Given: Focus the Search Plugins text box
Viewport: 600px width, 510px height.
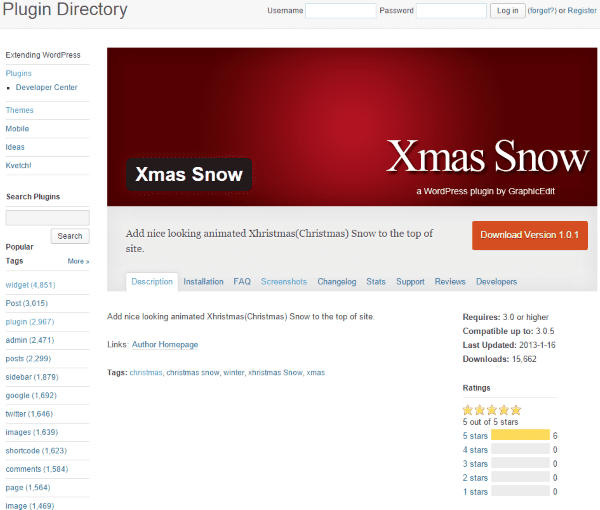Looking at the screenshot, I should pos(47,217).
